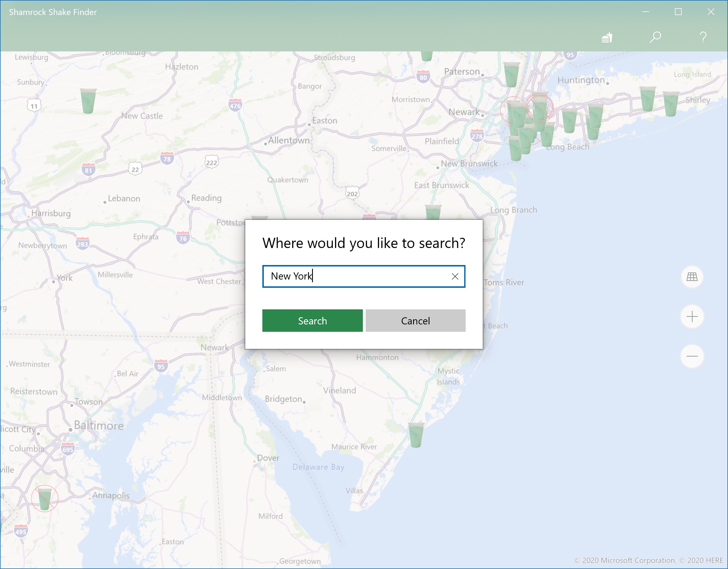728x569 pixels.
Task: Maximize the Shamrock Shake Finder window
Action: pyautogui.click(x=678, y=12)
